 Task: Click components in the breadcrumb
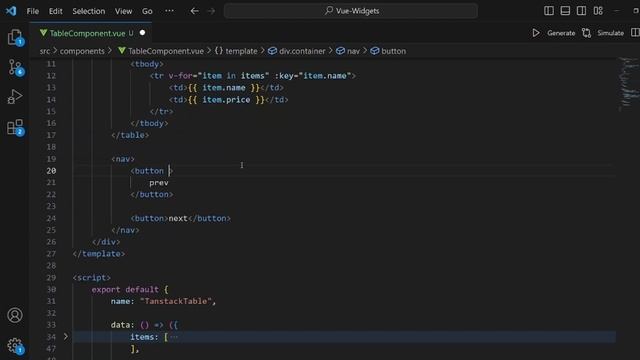click(x=82, y=51)
